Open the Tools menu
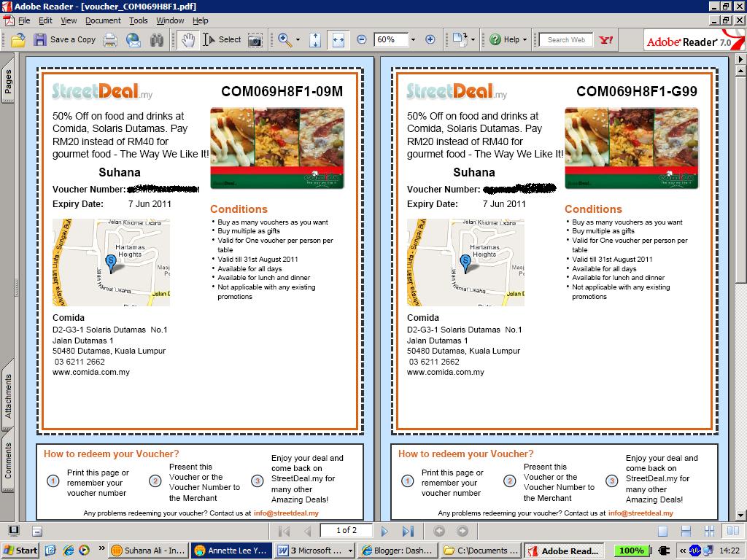Viewport: 747px width, 560px height. [138, 20]
